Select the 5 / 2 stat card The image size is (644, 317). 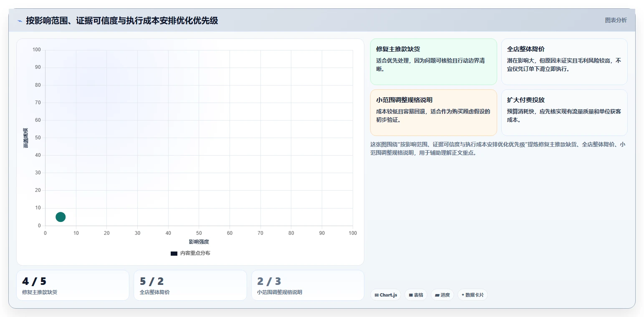(x=190, y=285)
